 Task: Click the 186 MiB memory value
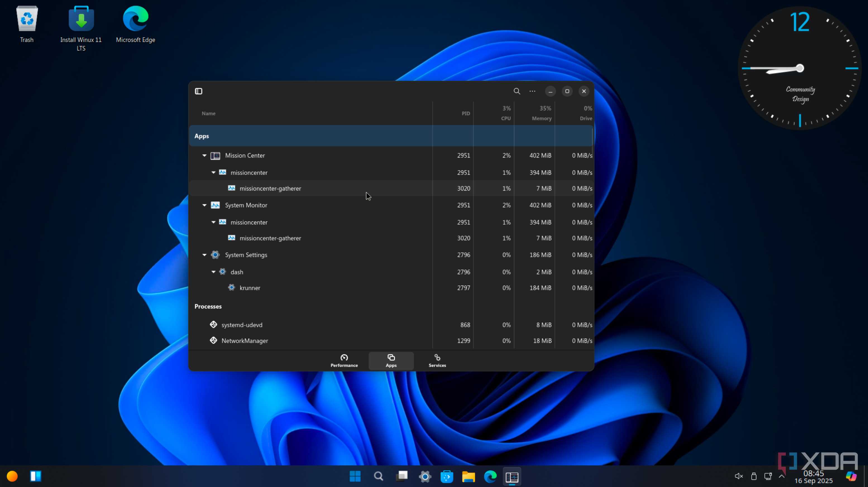(540, 255)
